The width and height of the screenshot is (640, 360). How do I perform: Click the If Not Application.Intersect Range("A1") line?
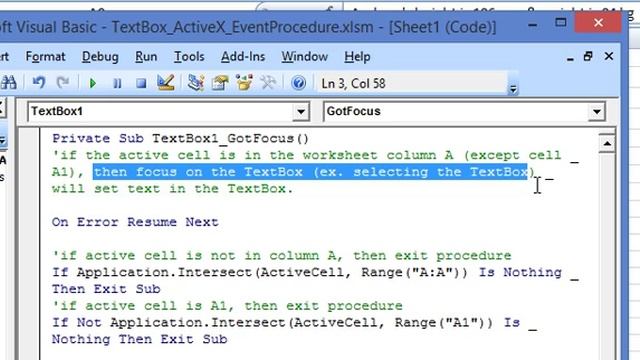click(x=294, y=322)
